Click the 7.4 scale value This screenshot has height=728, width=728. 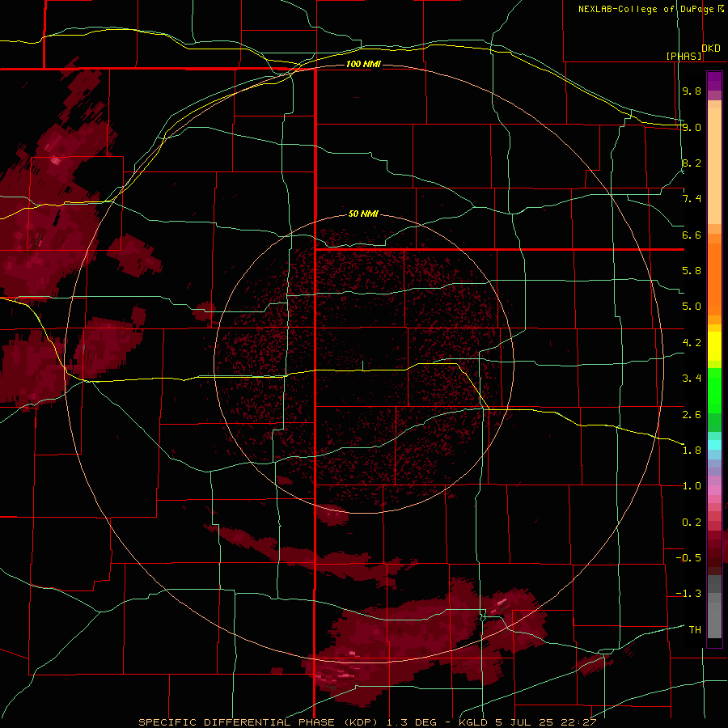pyautogui.click(x=692, y=199)
